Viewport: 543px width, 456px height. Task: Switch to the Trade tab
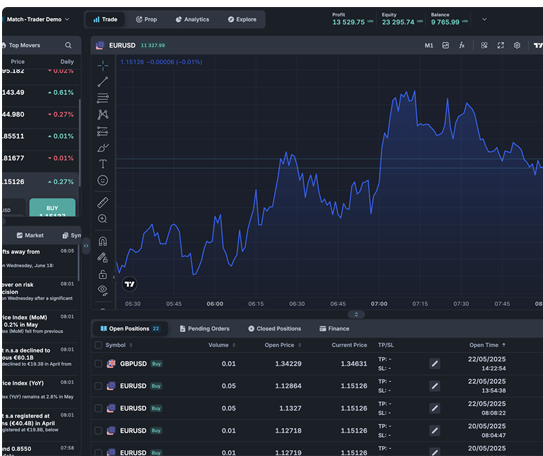pyautogui.click(x=105, y=19)
